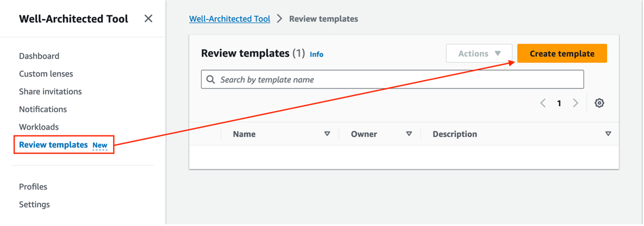Click the Owner column header

(x=364, y=134)
